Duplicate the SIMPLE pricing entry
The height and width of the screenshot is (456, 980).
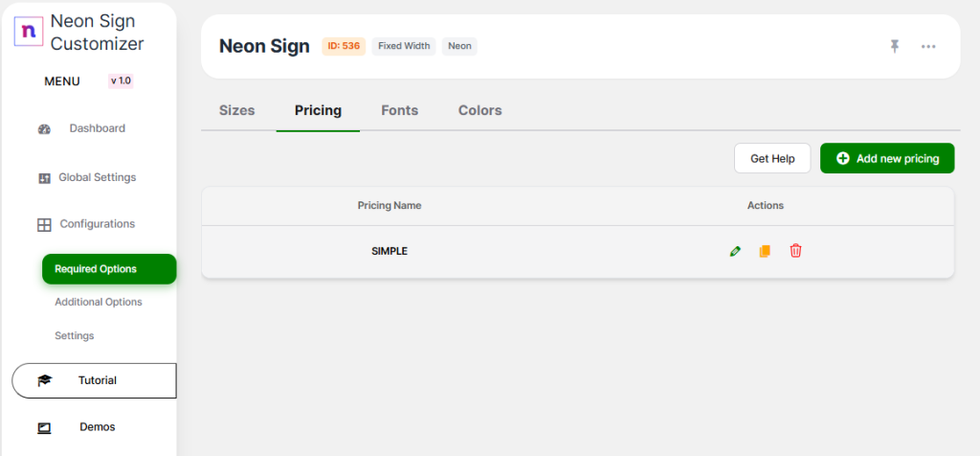pos(765,251)
